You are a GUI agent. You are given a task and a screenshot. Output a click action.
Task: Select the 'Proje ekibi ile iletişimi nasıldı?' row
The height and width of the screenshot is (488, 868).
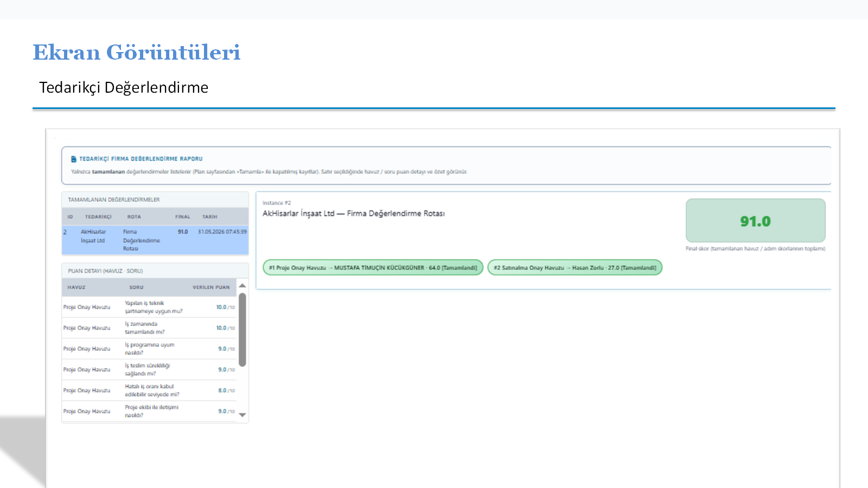tap(149, 411)
